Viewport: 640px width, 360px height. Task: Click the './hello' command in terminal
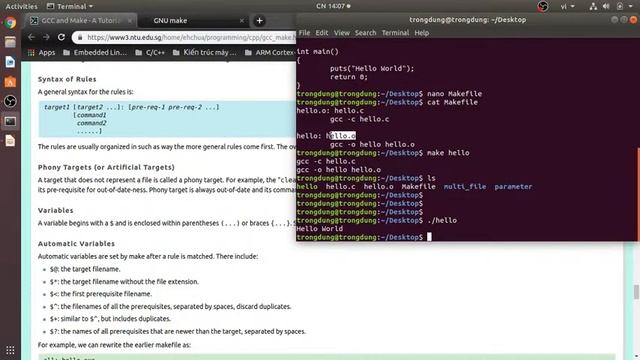(442, 220)
